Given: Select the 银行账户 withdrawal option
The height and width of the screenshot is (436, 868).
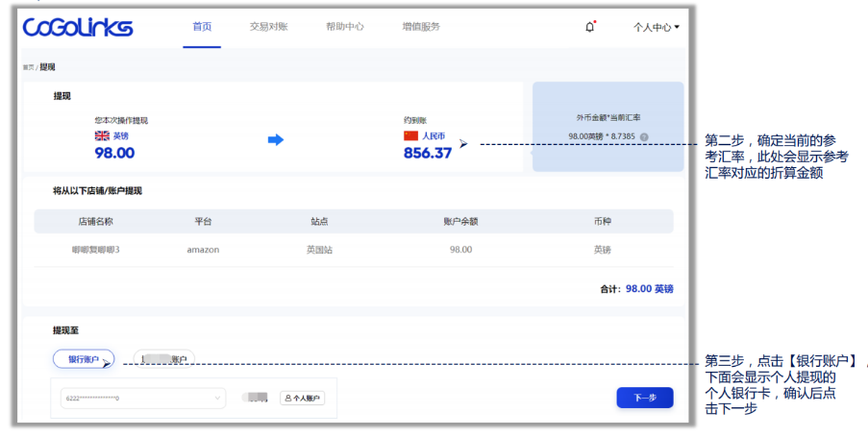Looking at the screenshot, I should (x=84, y=359).
